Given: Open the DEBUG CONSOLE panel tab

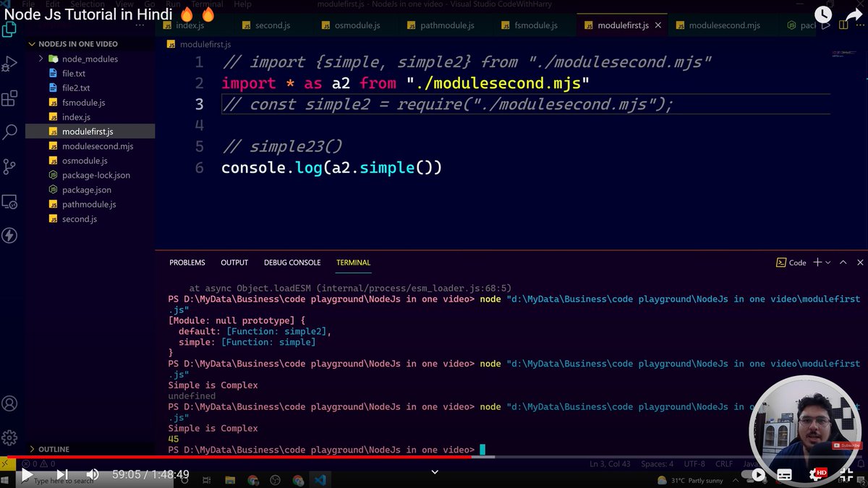Looking at the screenshot, I should click(292, 262).
